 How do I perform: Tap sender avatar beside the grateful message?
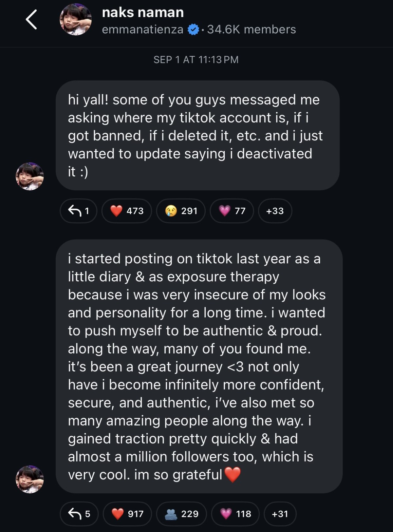tap(29, 479)
